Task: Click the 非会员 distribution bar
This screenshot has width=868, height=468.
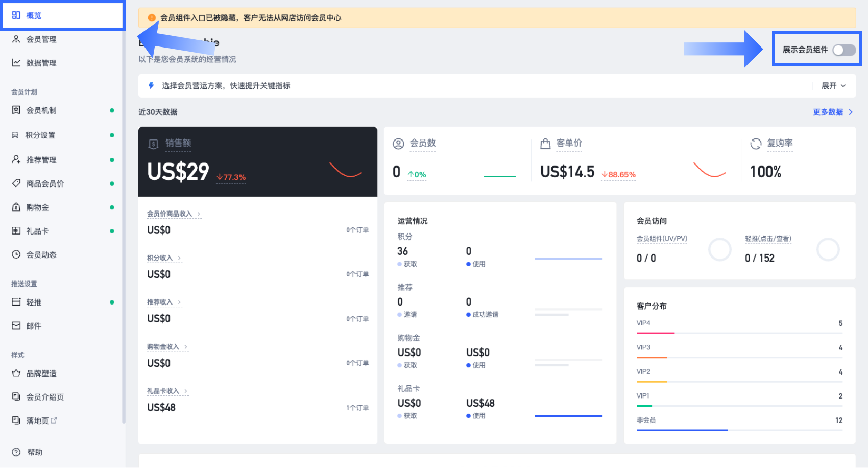Action: pyautogui.click(x=739, y=430)
